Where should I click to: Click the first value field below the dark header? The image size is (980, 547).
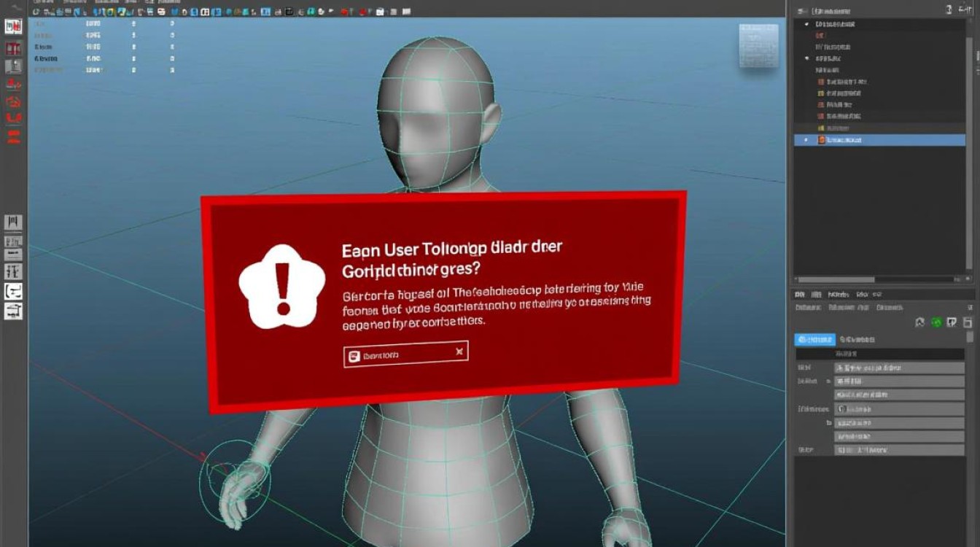(x=899, y=368)
